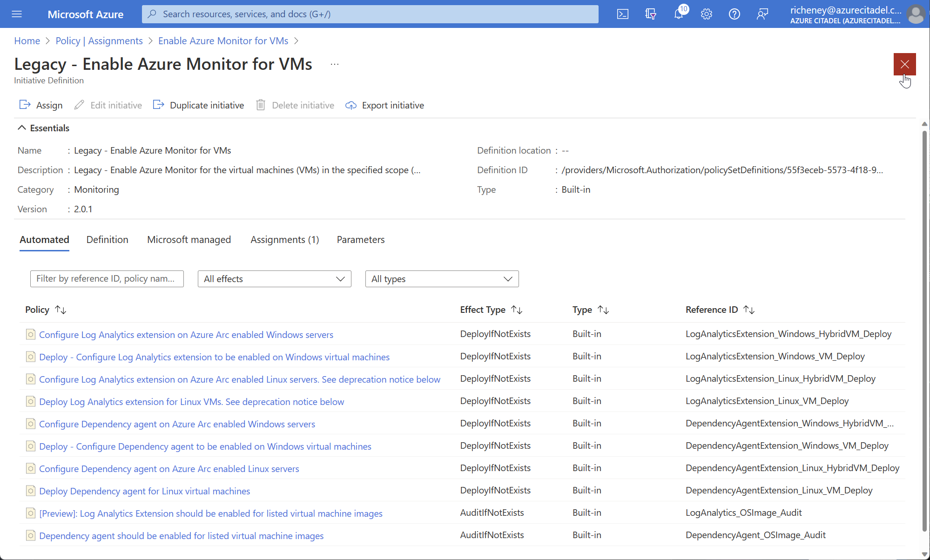
Task: Open the portal settings gear
Action: [x=706, y=14]
